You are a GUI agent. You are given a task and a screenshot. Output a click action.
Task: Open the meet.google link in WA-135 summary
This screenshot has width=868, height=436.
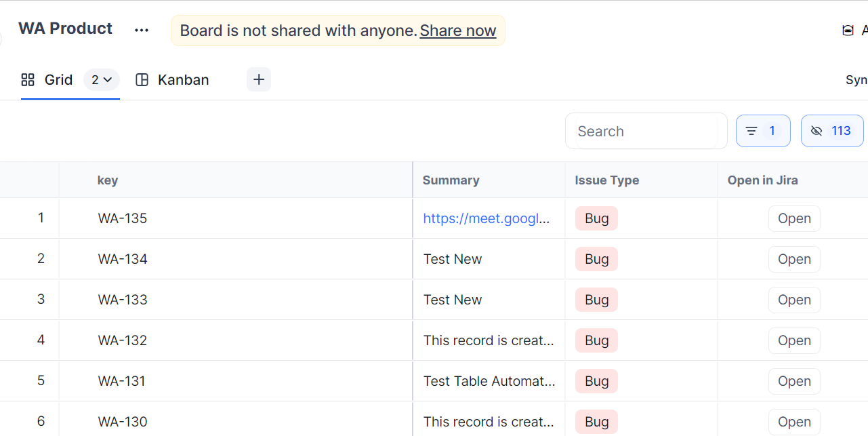pyautogui.click(x=486, y=218)
